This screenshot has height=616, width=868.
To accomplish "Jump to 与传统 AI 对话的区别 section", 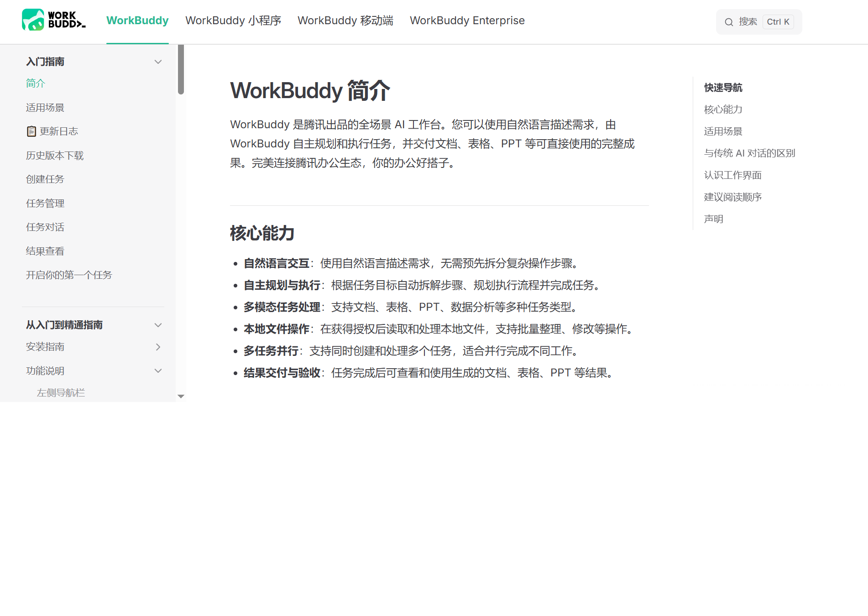I will point(750,153).
